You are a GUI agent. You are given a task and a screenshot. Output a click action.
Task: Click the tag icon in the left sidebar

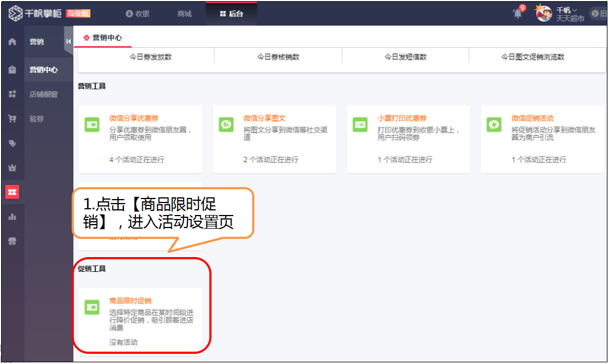tap(13, 143)
